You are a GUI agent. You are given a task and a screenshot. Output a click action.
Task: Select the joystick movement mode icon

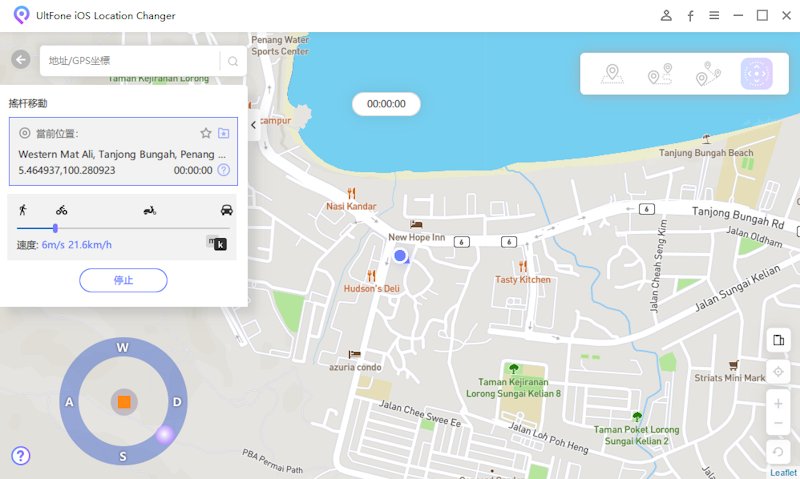click(x=756, y=74)
